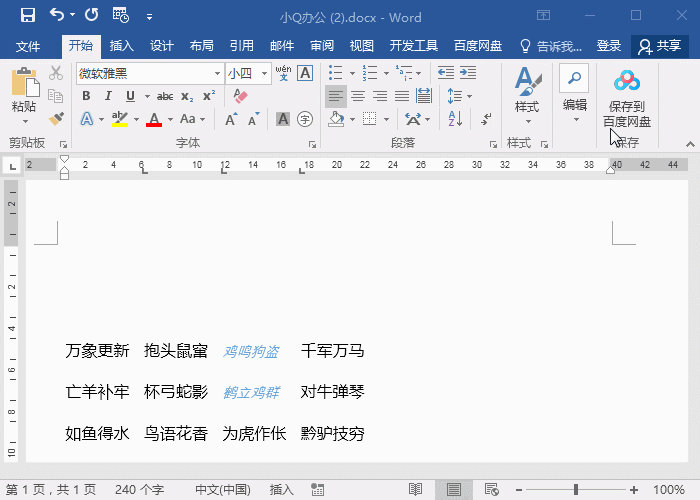The image size is (700, 500).
Task: Click the Format Painter brush icon
Action: pyautogui.click(x=56, y=119)
